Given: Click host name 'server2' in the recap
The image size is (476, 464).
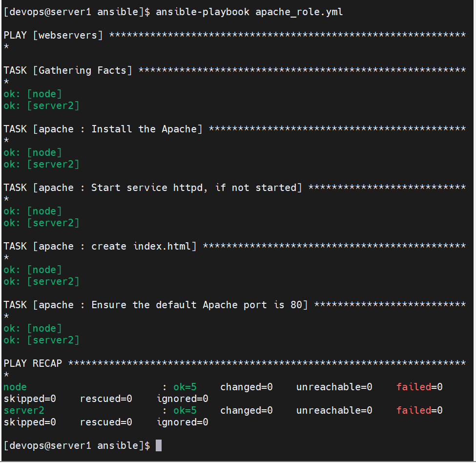Looking at the screenshot, I should 24,411.
